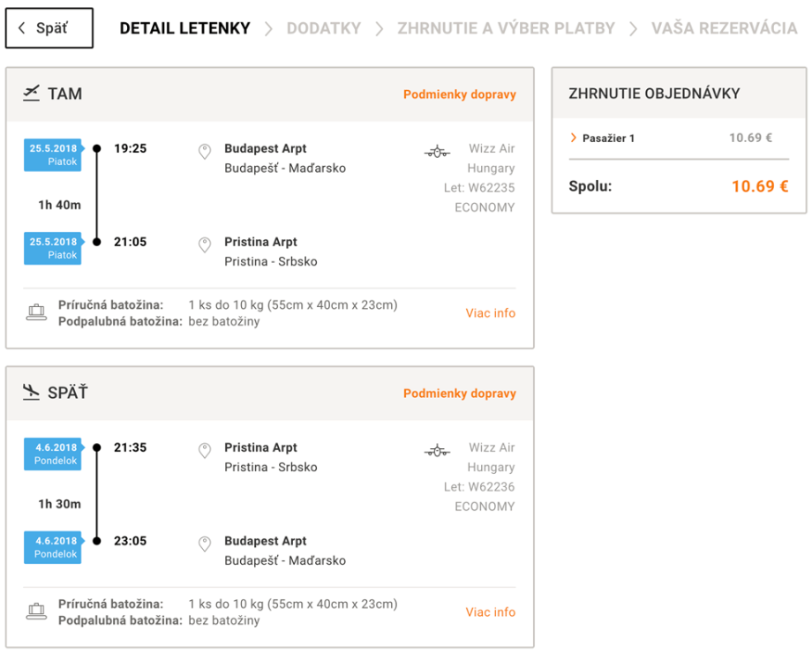Image resolution: width=812 pixels, height=653 pixels.
Task: Select the DETAIL LETENKY step
Action: click(184, 28)
